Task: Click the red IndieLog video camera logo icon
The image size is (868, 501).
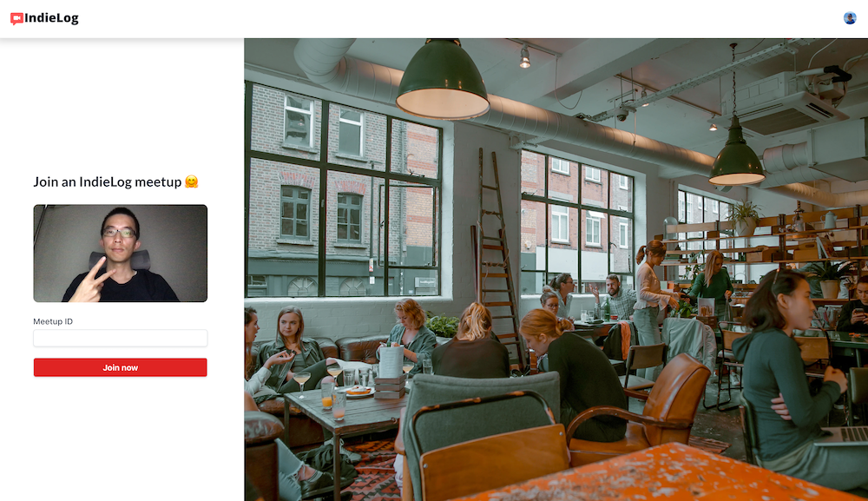Action: pos(16,19)
